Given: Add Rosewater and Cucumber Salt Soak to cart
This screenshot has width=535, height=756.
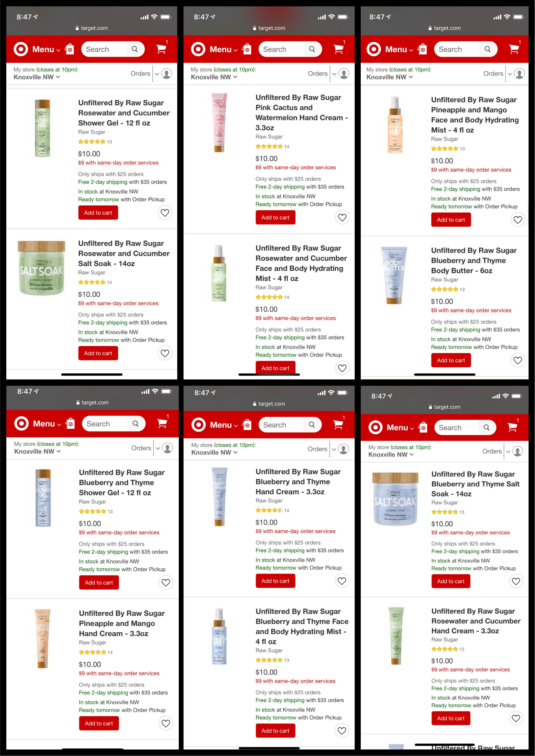Looking at the screenshot, I should pos(98,353).
